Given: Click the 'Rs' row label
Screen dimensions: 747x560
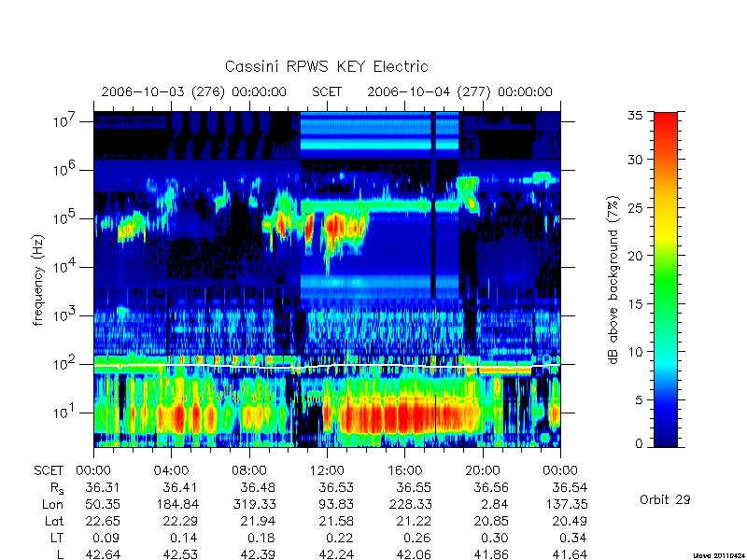Looking at the screenshot, I should [56, 488].
